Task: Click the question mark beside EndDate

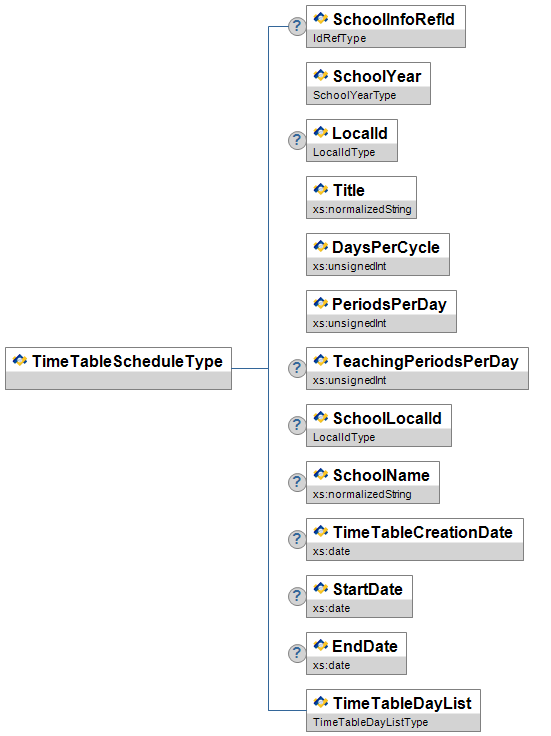Action: [x=297, y=653]
